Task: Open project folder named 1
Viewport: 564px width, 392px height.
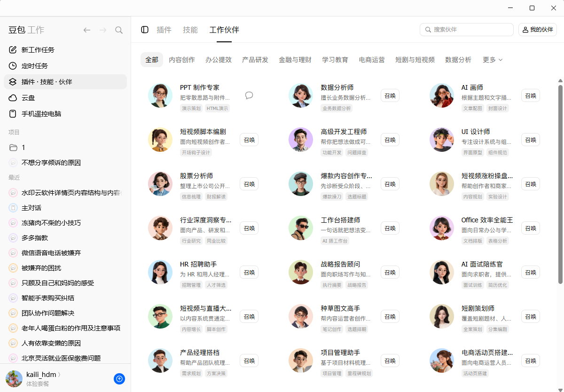Action: [65, 148]
